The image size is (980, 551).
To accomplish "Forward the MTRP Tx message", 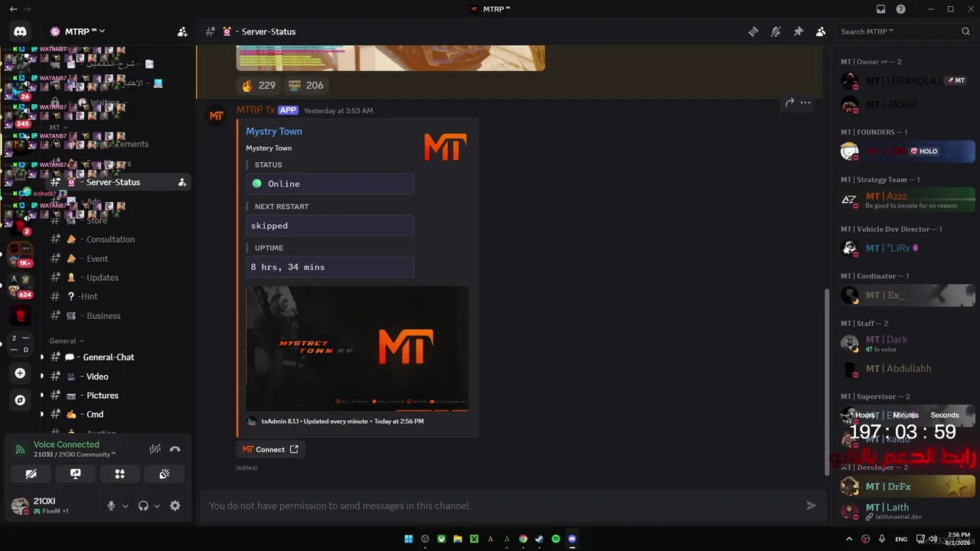I will tap(789, 102).
